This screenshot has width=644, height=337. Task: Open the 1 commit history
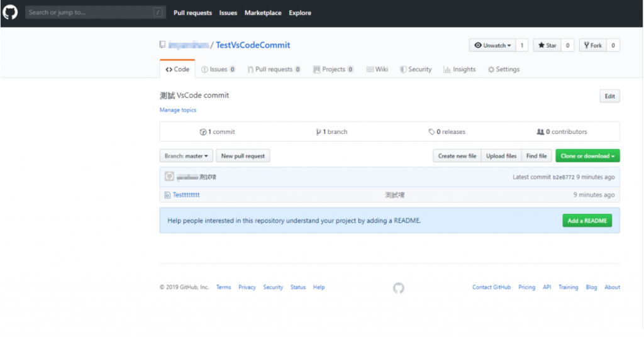coord(217,132)
